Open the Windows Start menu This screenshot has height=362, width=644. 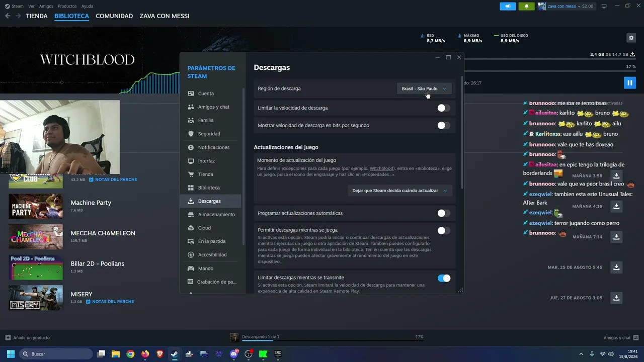(x=11, y=354)
